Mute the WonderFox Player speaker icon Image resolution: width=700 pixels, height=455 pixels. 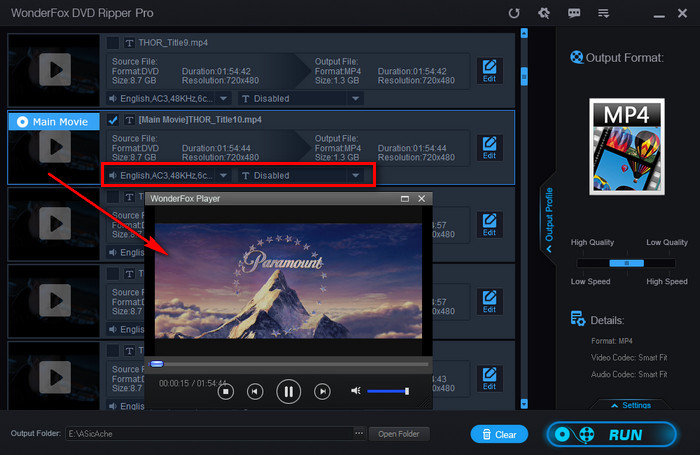point(356,391)
